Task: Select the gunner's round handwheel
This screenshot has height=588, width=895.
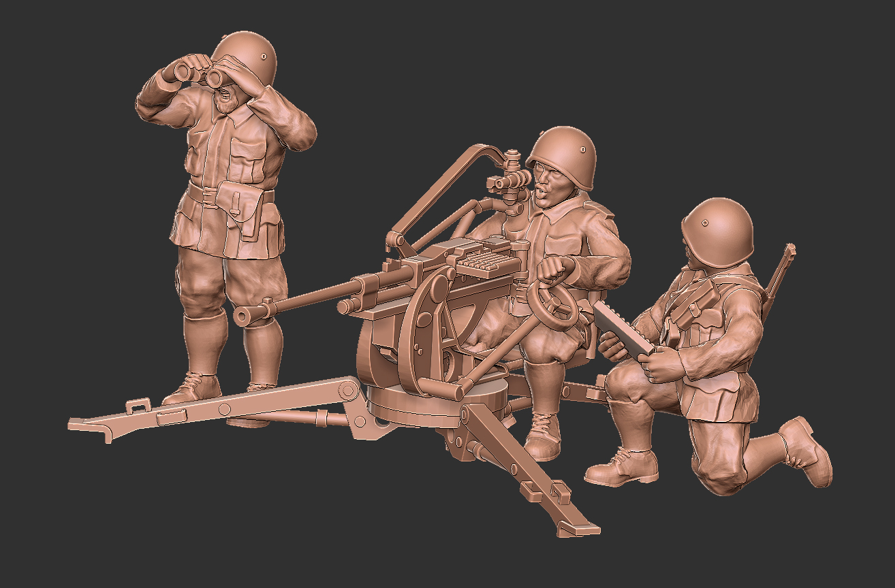Action: tap(552, 306)
